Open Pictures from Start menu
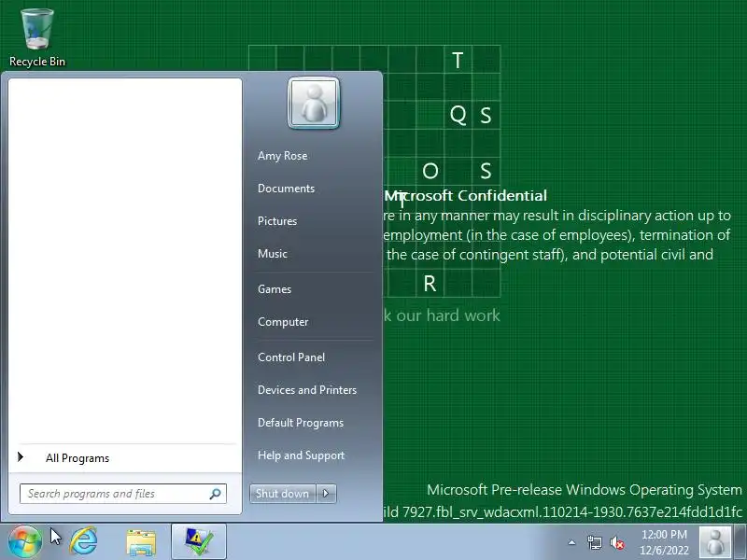The image size is (747, 560). (277, 221)
